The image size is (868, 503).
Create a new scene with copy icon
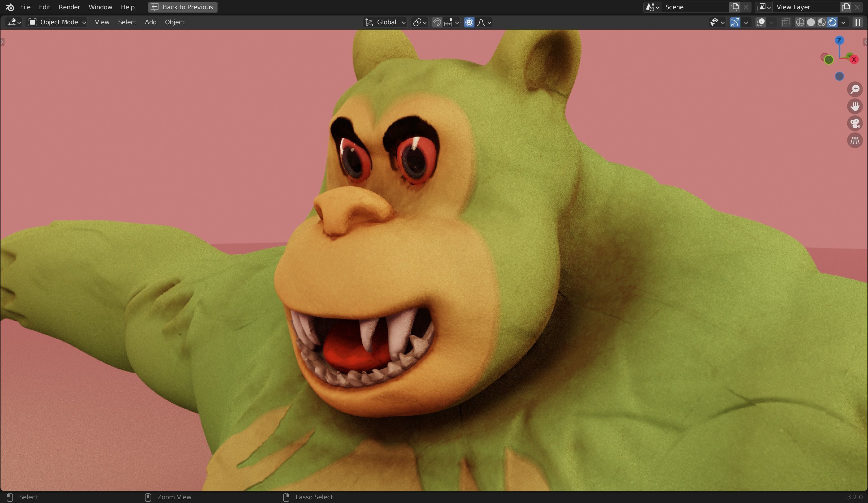click(x=734, y=7)
